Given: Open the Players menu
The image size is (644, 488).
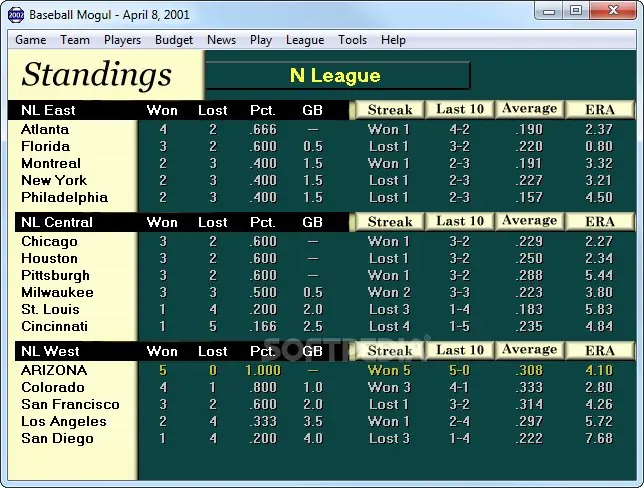Looking at the screenshot, I should tap(122, 40).
